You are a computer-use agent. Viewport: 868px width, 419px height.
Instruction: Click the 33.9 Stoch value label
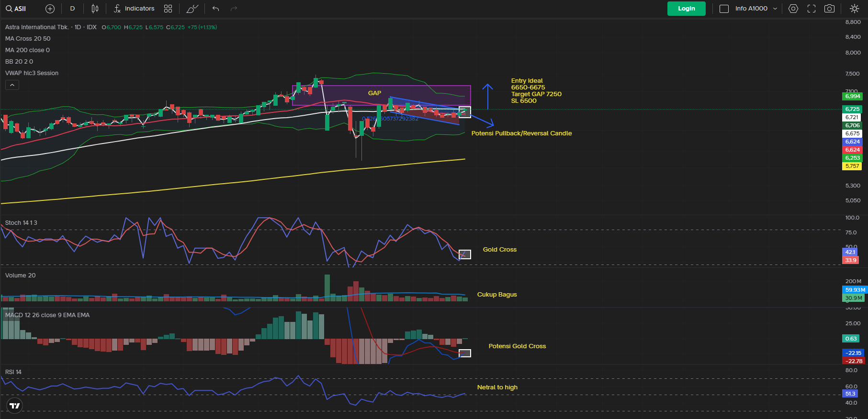[850, 261]
